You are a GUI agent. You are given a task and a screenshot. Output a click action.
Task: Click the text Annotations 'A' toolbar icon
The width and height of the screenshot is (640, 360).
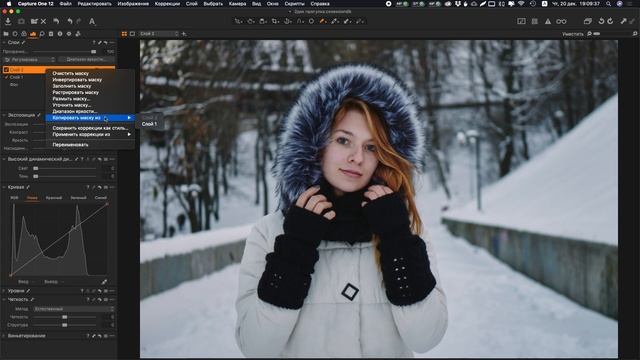click(92, 21)
